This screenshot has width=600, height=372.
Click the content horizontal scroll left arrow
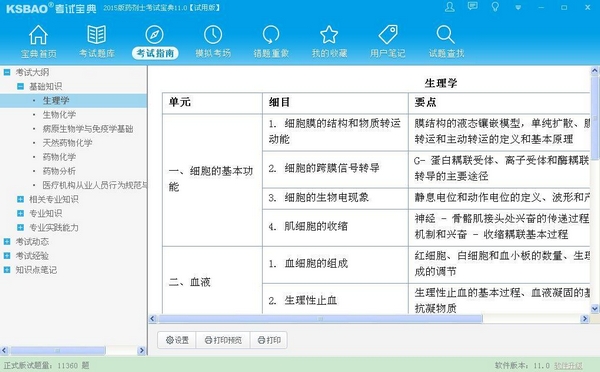coord(153,319)
